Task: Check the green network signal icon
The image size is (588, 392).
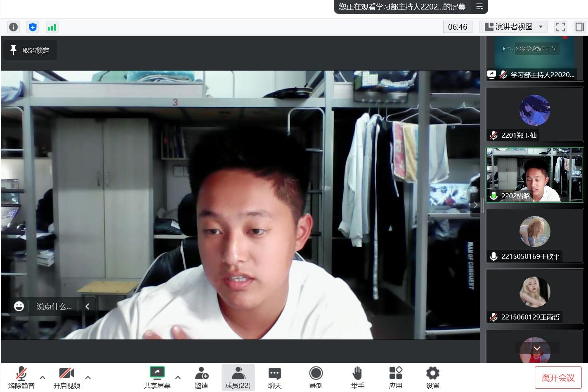Action: [52, 27]
